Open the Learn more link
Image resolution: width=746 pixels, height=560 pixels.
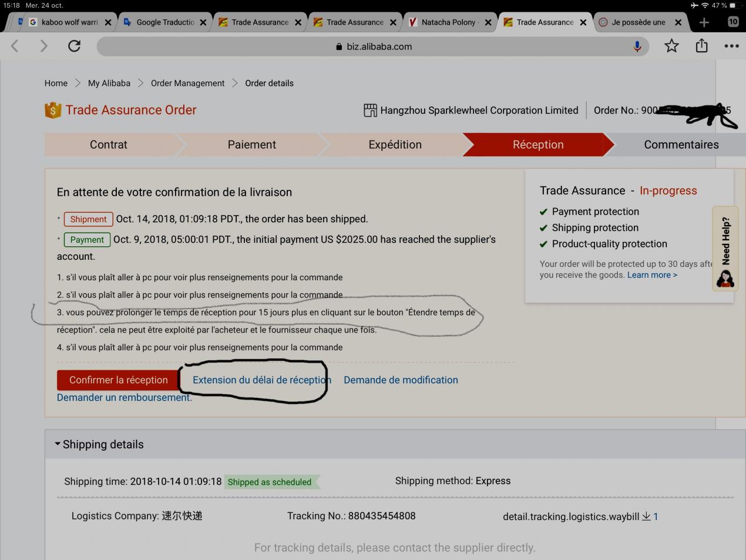click(x=652, y=275)
